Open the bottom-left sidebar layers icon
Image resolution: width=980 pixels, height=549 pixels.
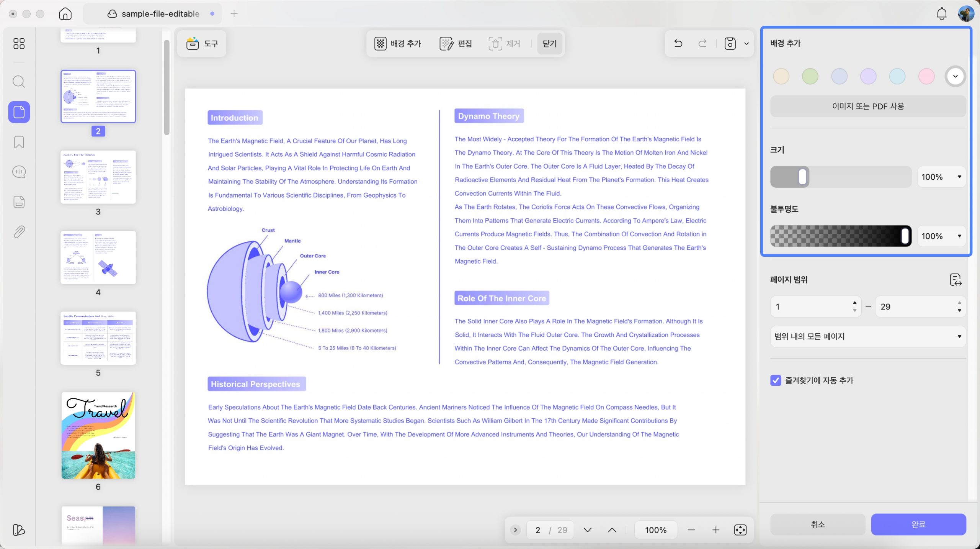(19, 530)
